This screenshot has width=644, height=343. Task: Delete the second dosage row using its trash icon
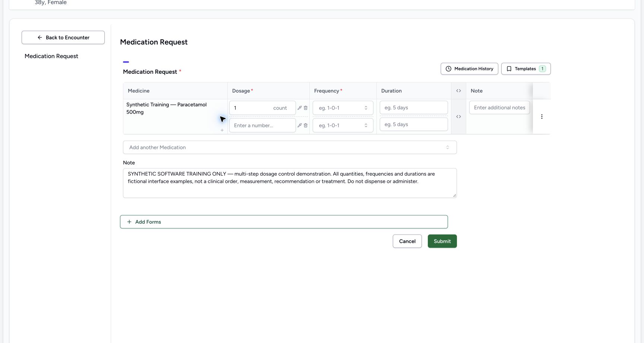coord(306,126)
